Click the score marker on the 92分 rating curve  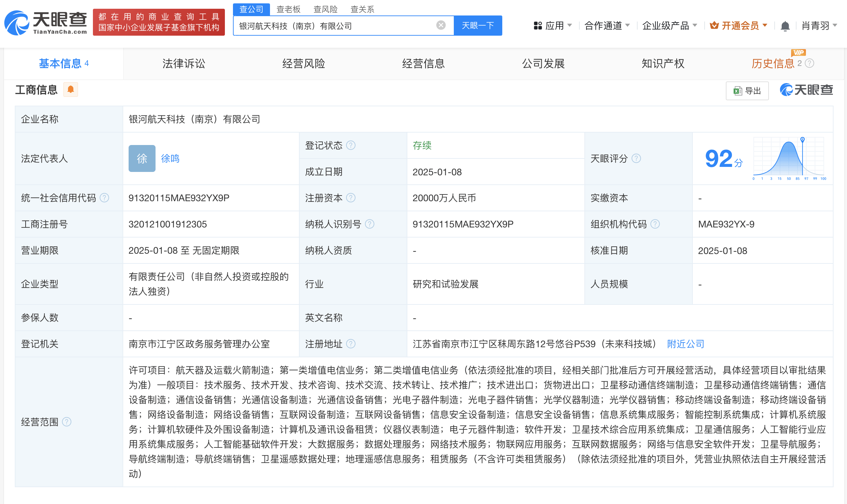pyautogui.click(x=802, y=140)
